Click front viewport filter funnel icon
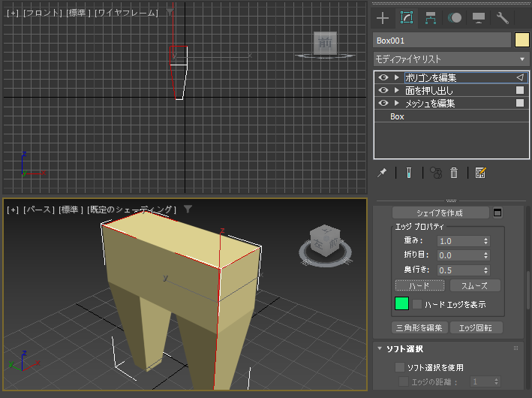Screen dimensions: 532x398 pyautogui.click(x=170, y=12)
